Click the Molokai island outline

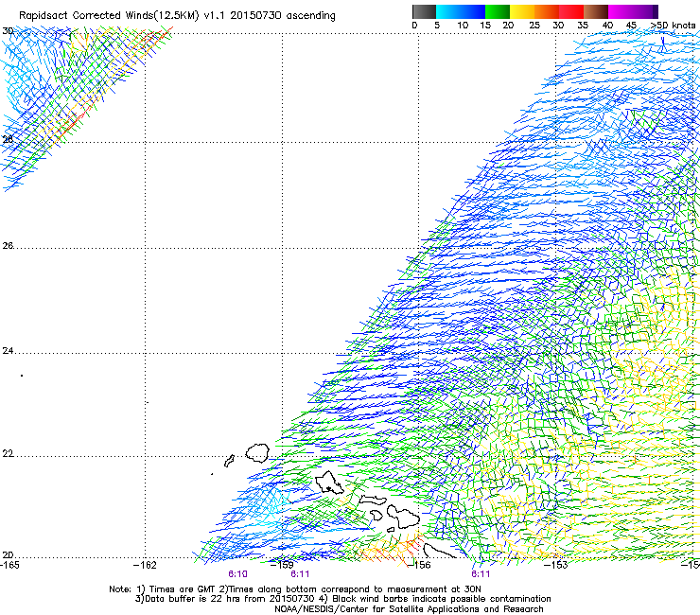(373, 500)
